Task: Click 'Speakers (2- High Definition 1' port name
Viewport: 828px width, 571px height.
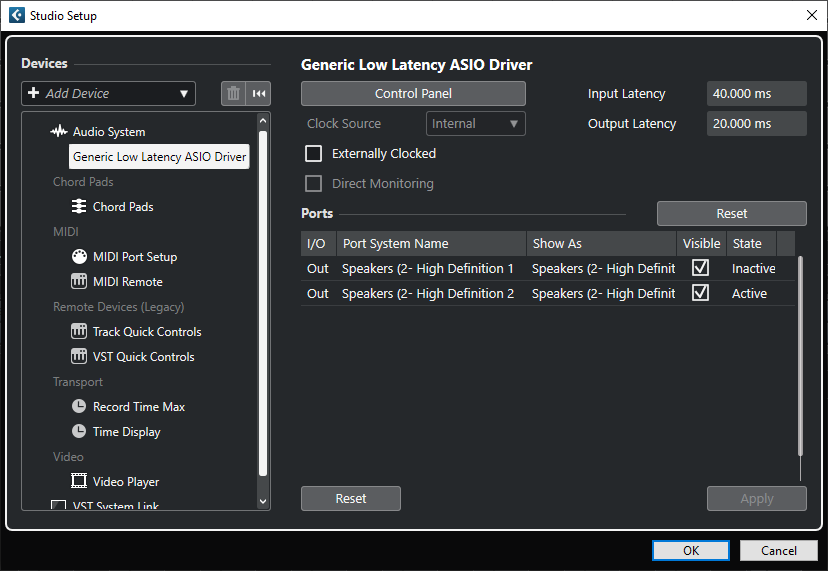Action: click(x=428, y=268)
